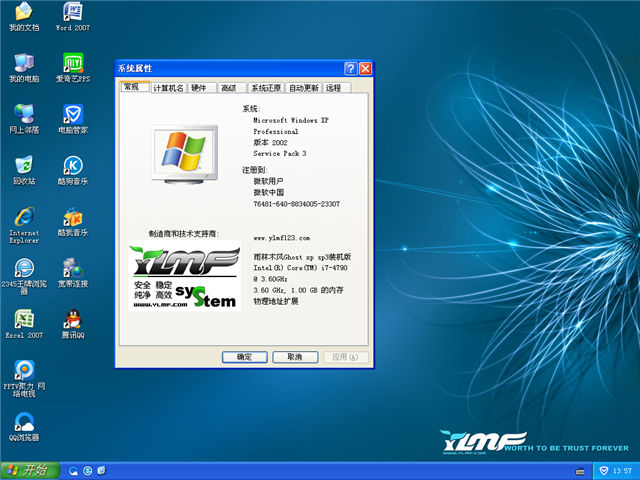Screen dimensions: 640x480
Task: Launch the 酷狗音乐 shortcut
Action: (x=73, y=170)
